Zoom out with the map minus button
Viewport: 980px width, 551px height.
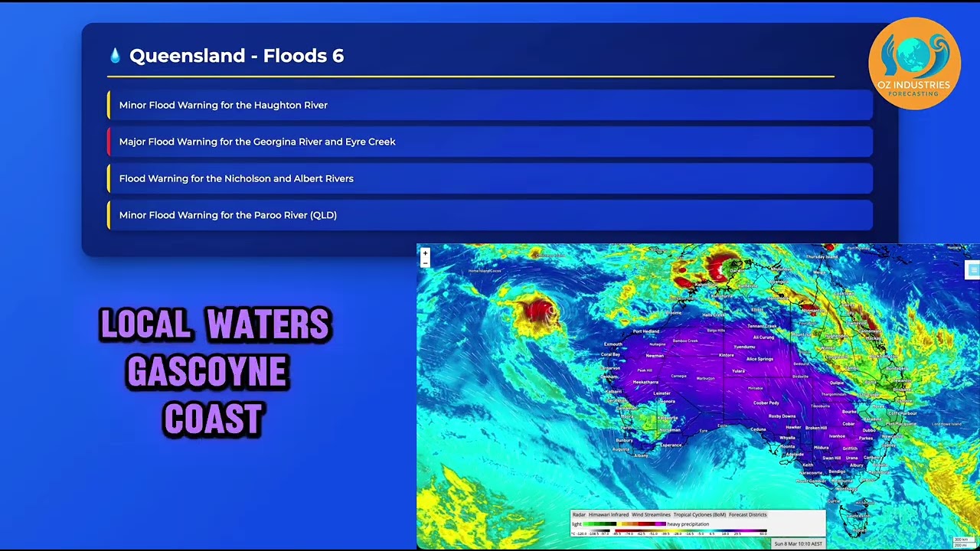[x=425, y=262]
